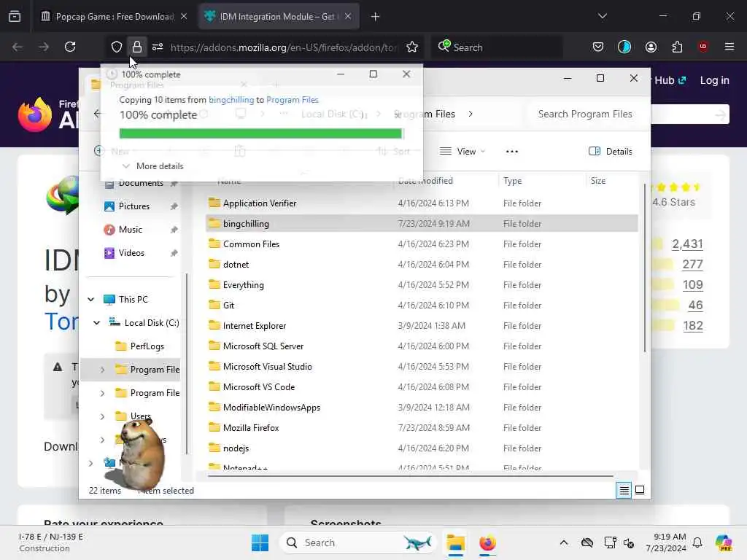Open 2,431 five-star reviews link
This screenshot has height=560, width=747.
(x=687, y=244)
